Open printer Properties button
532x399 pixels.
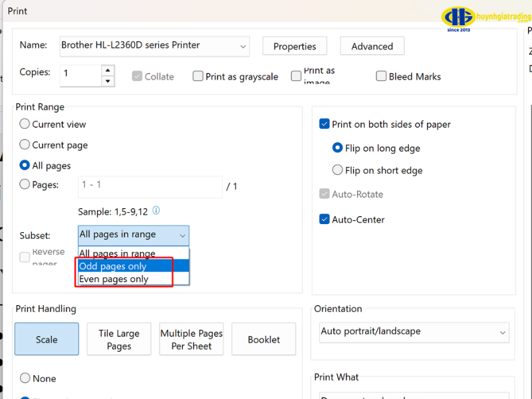[x=295, y=47]
